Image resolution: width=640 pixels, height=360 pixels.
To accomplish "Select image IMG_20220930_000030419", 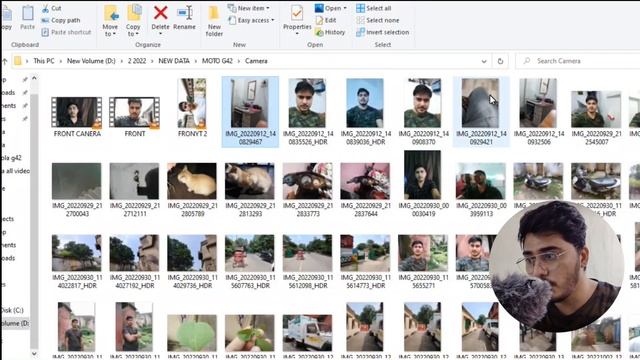I will 423,184.
